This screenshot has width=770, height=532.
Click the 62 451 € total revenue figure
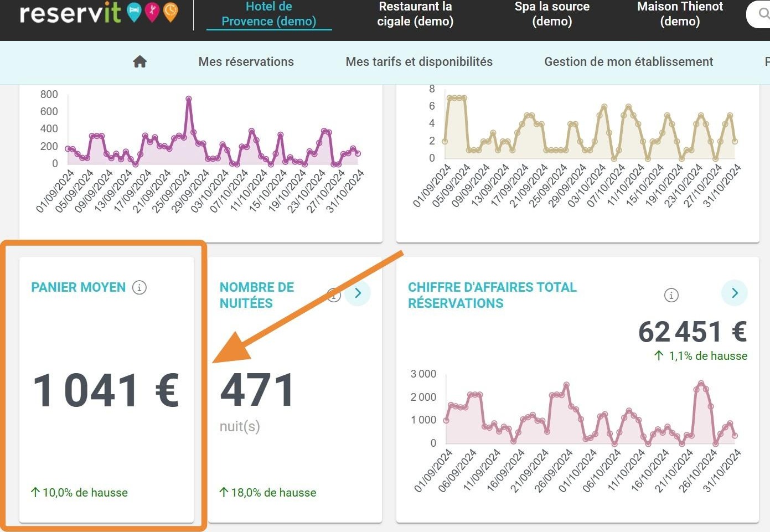(693, 332)
